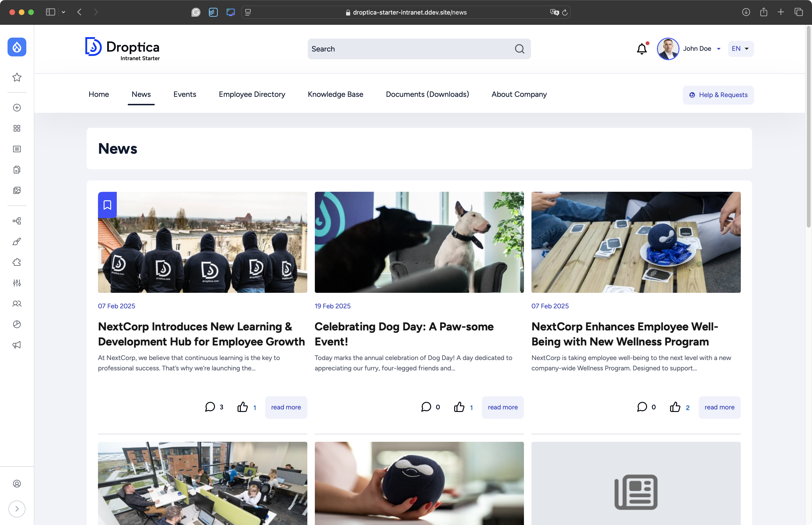Open the people management icon in sidebar
The height and width of the screenshot is (525, 812).
[x=17, y=303]
